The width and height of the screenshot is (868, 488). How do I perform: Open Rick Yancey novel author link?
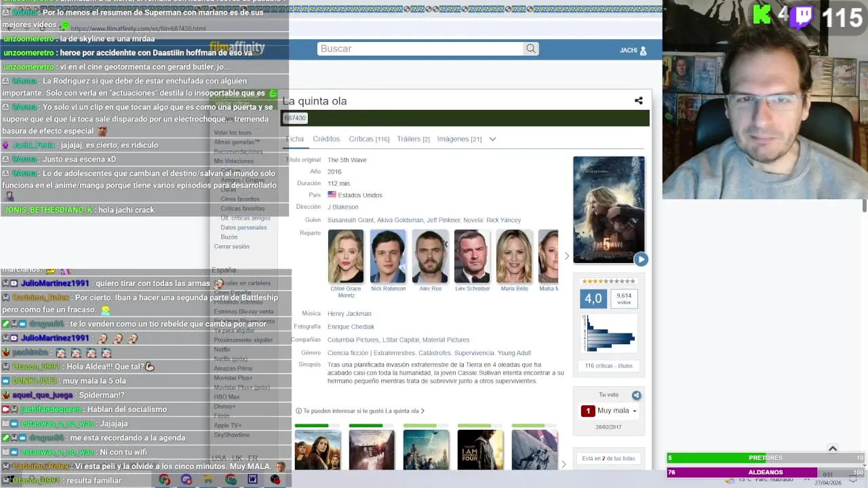503,220
